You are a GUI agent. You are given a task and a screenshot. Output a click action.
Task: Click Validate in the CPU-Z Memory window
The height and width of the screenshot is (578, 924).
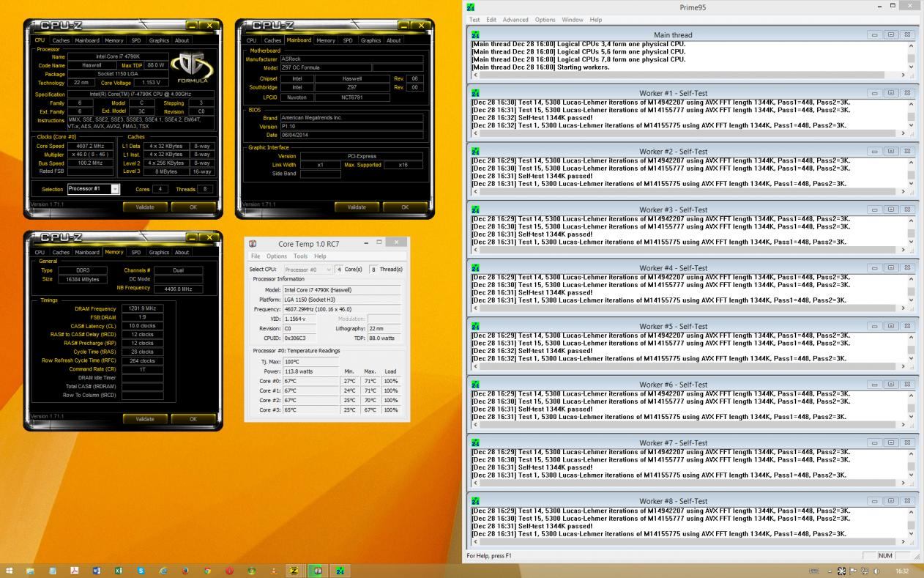coord(145,419)
